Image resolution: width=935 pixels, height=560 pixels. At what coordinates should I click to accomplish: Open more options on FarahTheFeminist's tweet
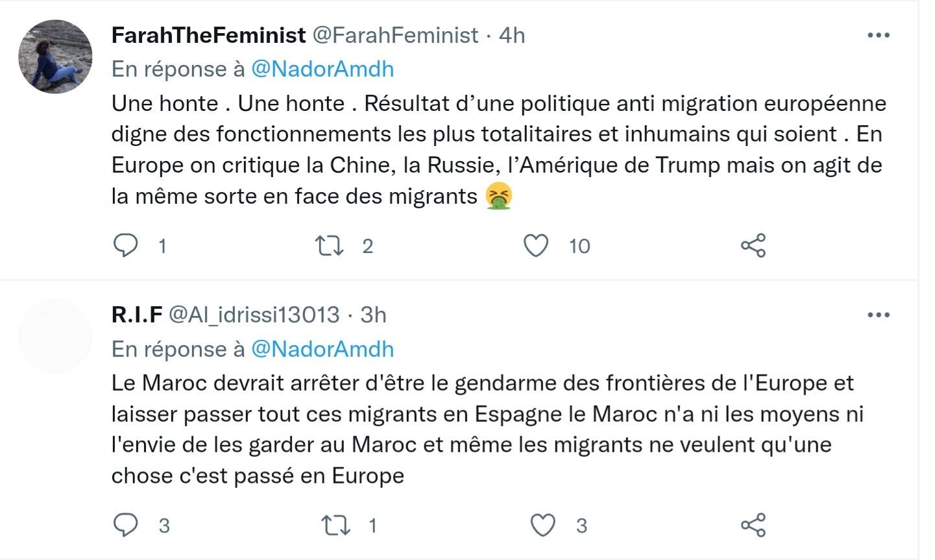(879, 35)
